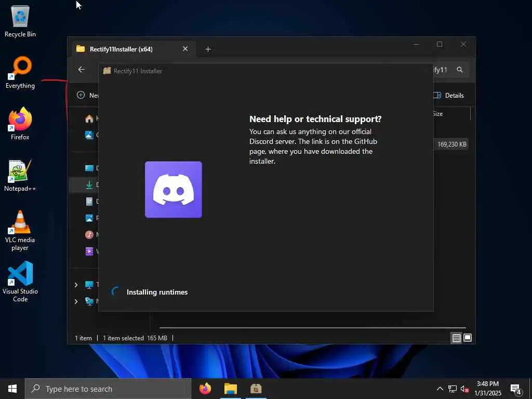Click the taskbar search box

click(x=108, y=389)
